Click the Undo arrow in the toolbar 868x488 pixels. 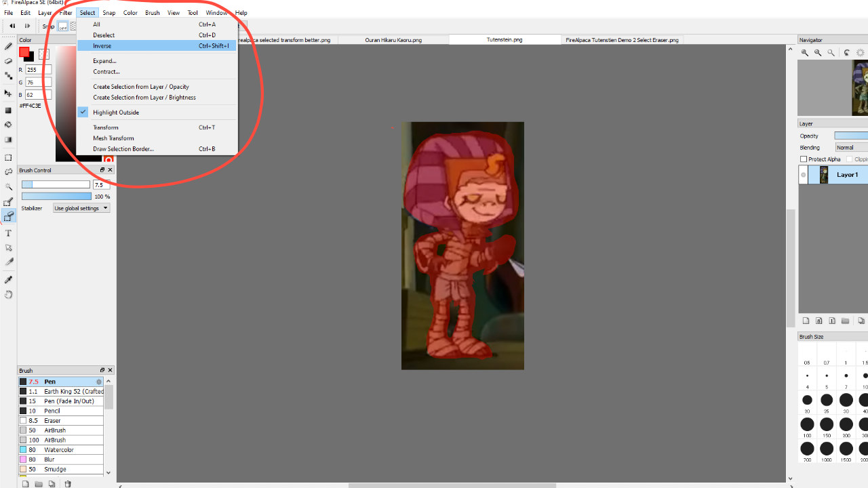click(12, 26)
